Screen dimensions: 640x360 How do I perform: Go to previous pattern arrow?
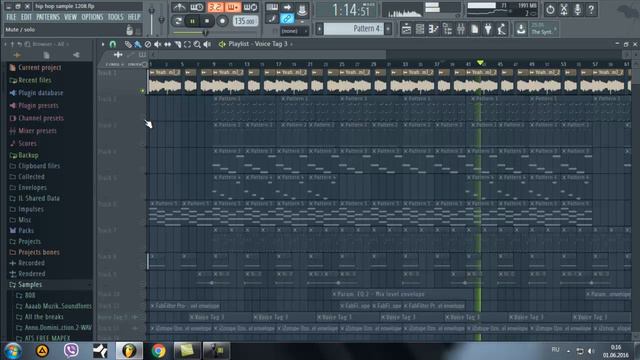point(319,29)
